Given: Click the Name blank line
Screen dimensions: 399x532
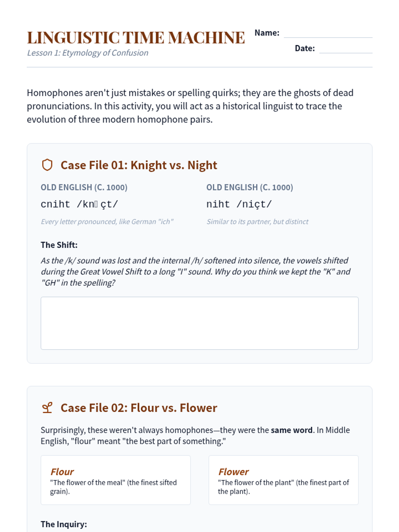Looking at the screenshot, I should point(328,34).
